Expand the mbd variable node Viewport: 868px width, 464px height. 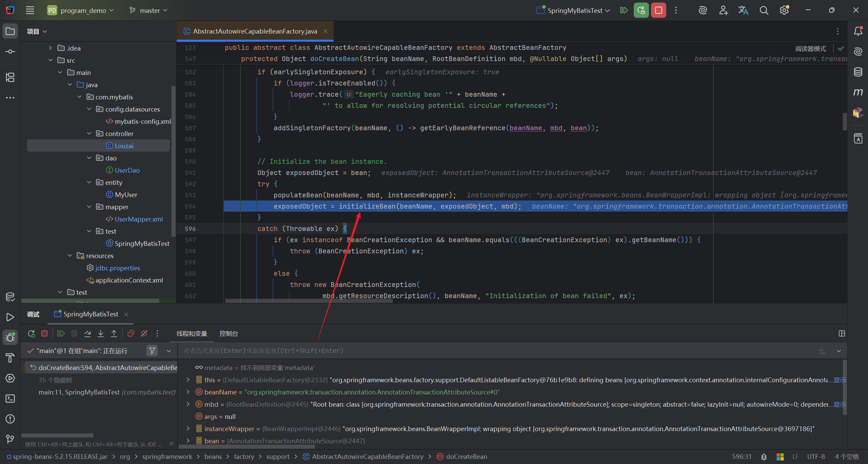(188, 404)
